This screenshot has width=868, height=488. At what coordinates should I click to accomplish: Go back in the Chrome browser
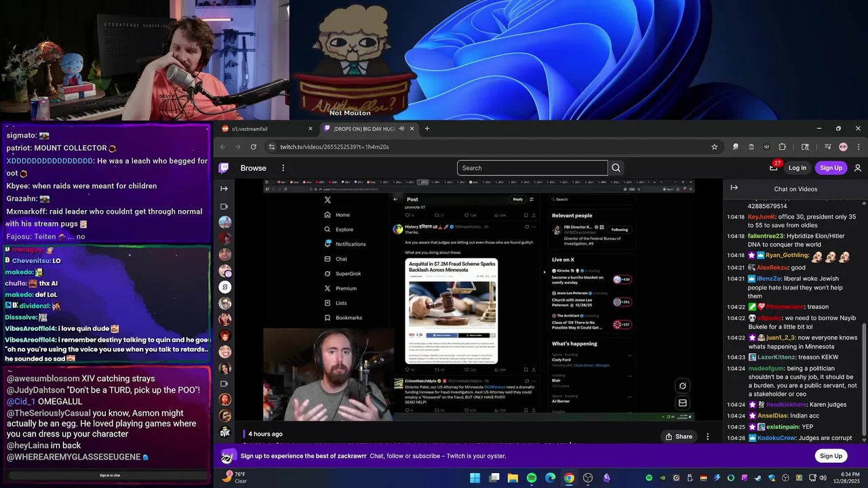(x=222, y=146)
